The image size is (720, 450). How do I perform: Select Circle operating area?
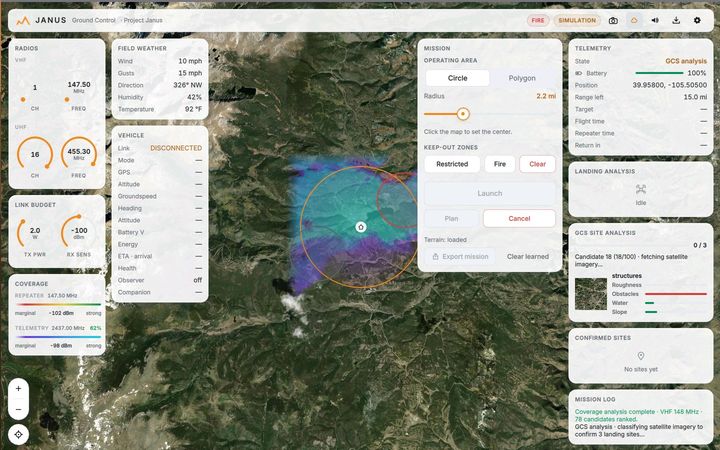pyautogui.click(x=457, y=78)
